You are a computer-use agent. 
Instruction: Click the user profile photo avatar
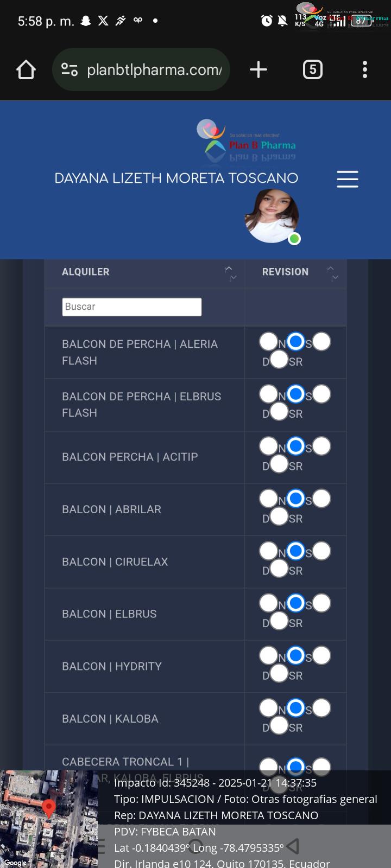[x=272, y=215]
